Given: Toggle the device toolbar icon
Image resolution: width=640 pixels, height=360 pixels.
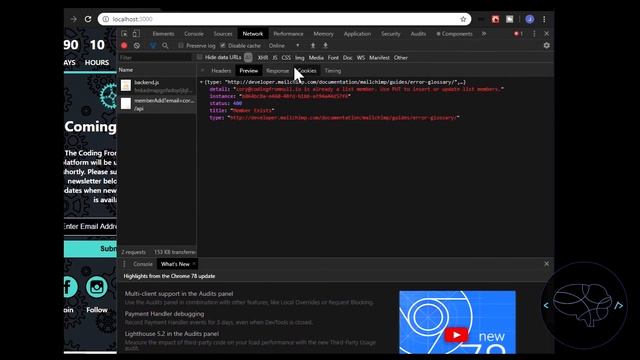Looking at the screenshot, I should [136, 34].
